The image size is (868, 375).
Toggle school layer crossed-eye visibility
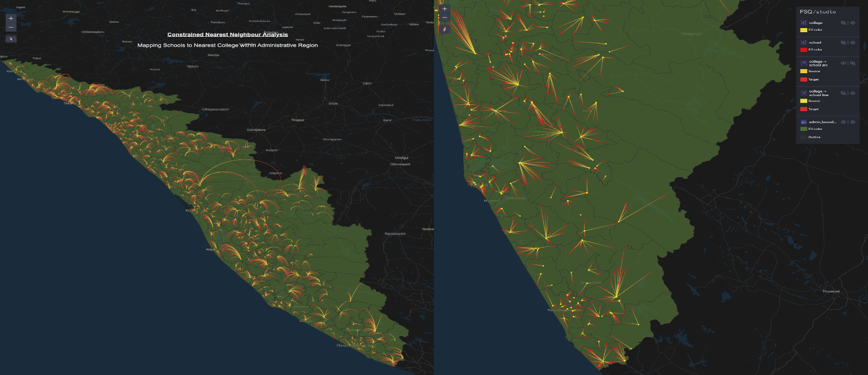[x=844, y=43]
